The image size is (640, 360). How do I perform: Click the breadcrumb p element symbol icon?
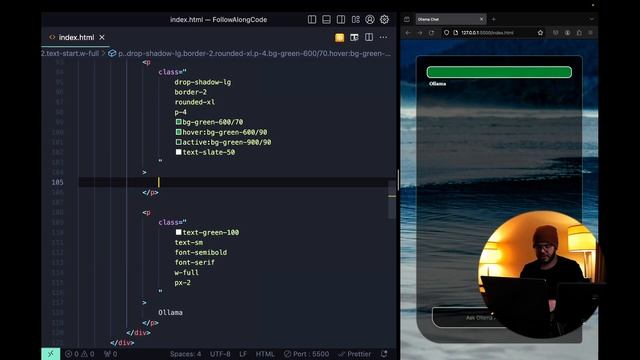click(x=112, y=53)
